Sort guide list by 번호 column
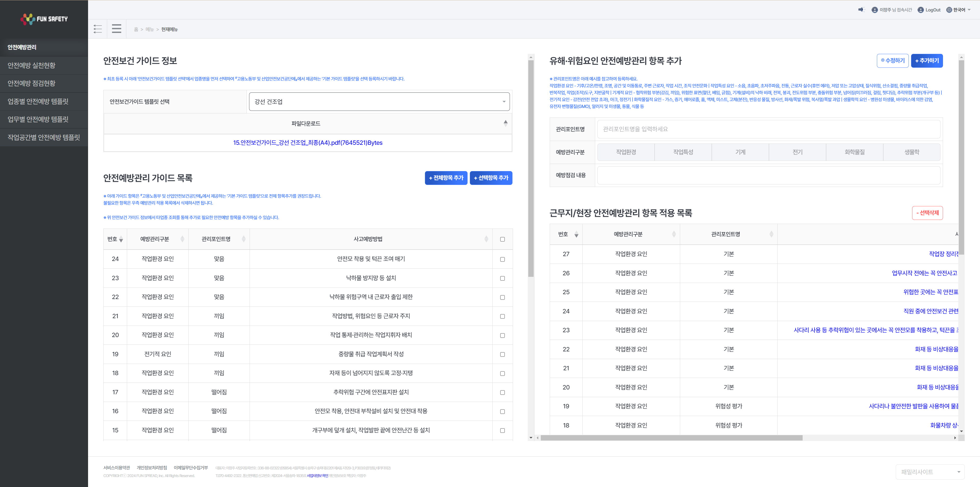This screenshot has height=487, width=980. pyautogui.click(x=121, y=239)
